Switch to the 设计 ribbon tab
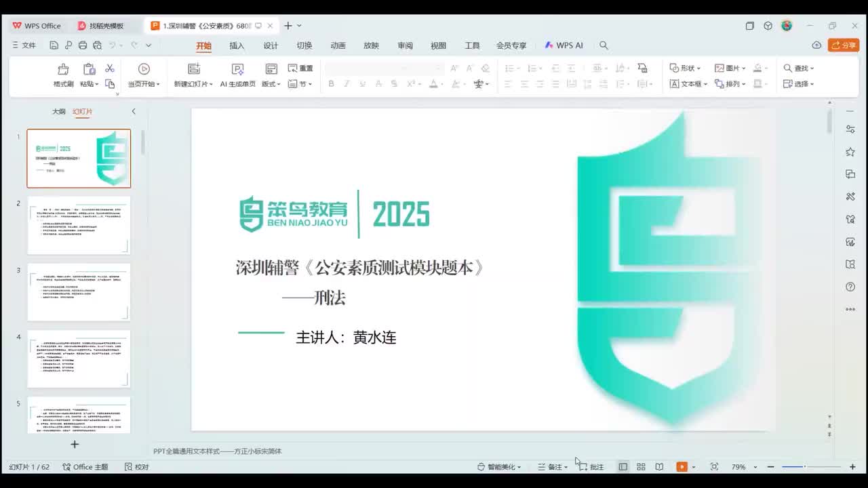This screenshot has height=488, width=868. [271, 45]
